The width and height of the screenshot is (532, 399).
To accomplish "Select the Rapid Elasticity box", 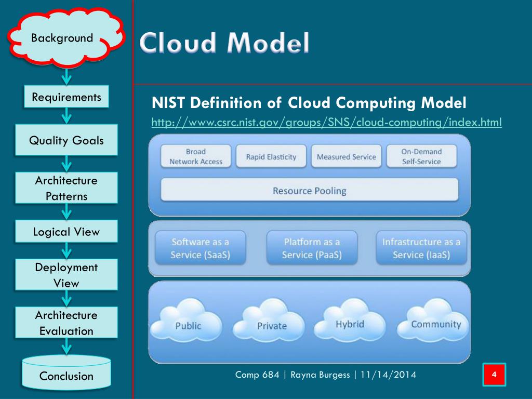I will (x=271, y=156).
